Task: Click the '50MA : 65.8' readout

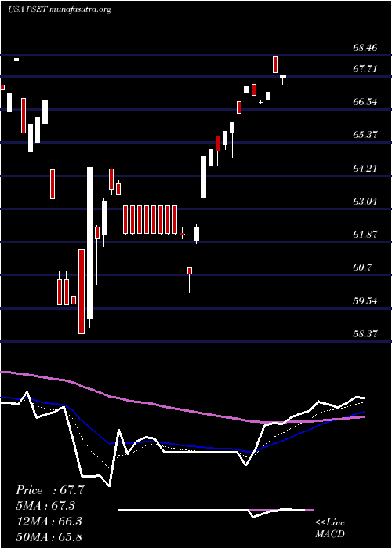Action: tap(49, 536)
